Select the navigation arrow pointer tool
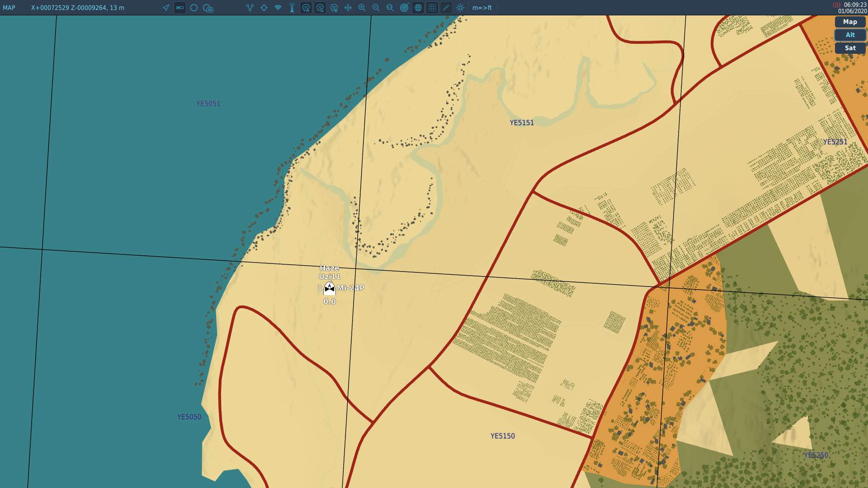This screenshot has width=868, height=488. click(x=166, y=8)
